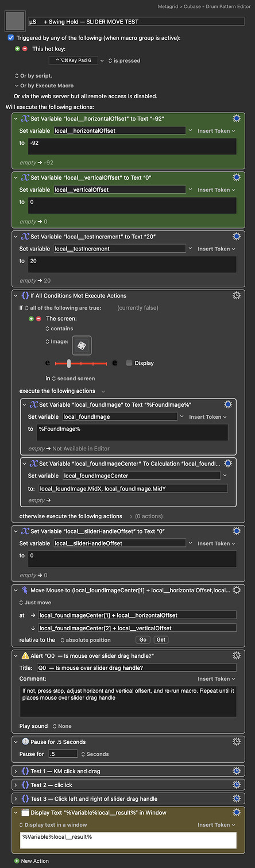
Task: Click the warning icon of Alert action
Action: [25, 656]
